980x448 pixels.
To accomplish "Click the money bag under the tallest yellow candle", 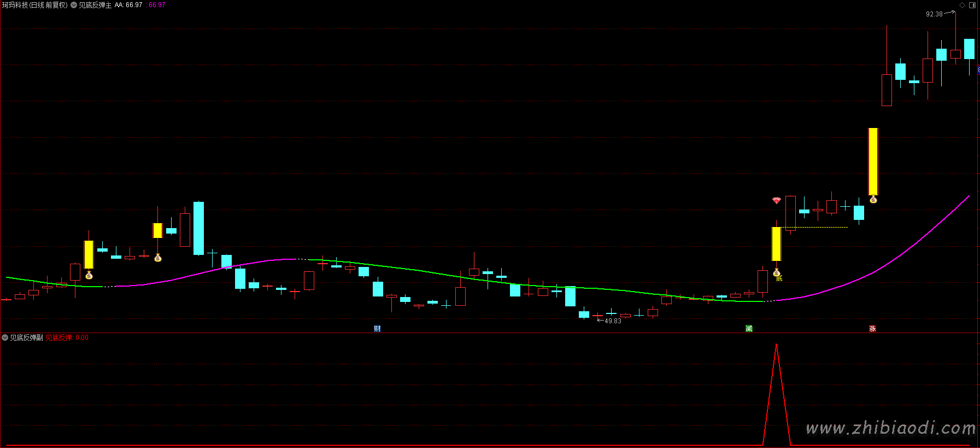I will tap(873, 200).
